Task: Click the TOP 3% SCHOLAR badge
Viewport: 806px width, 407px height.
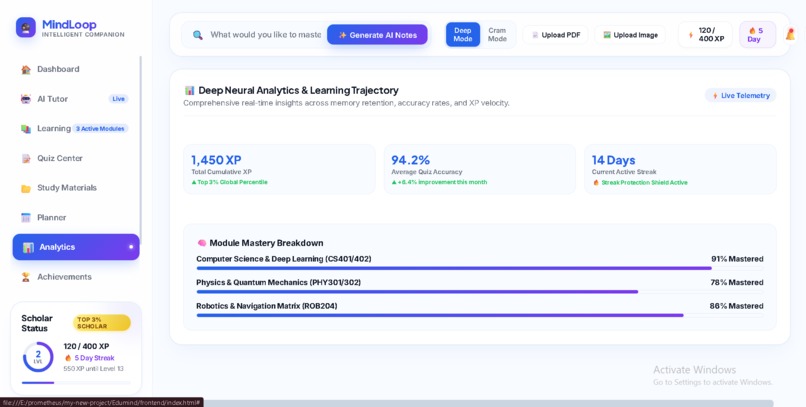Action: (x=102, y=323)
